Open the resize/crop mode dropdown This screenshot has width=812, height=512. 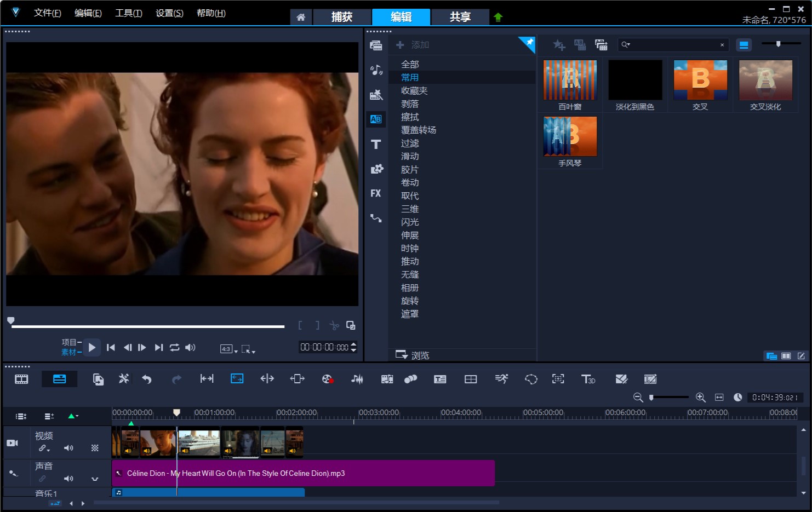pyautogui.click(x=248, y=349)
